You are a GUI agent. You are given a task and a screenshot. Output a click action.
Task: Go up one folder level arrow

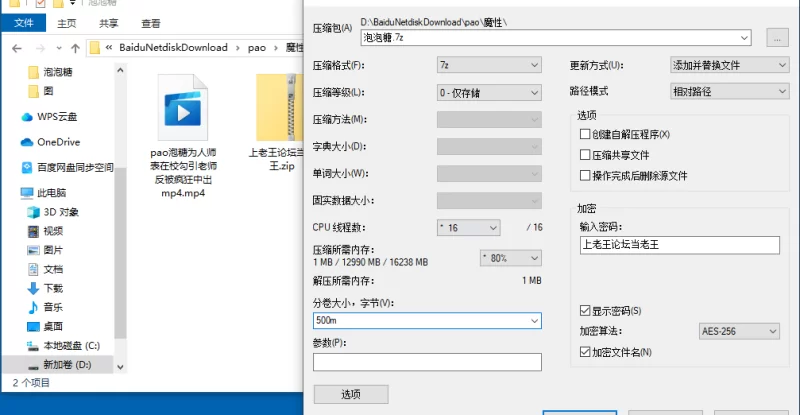click(x=76, y=48)
